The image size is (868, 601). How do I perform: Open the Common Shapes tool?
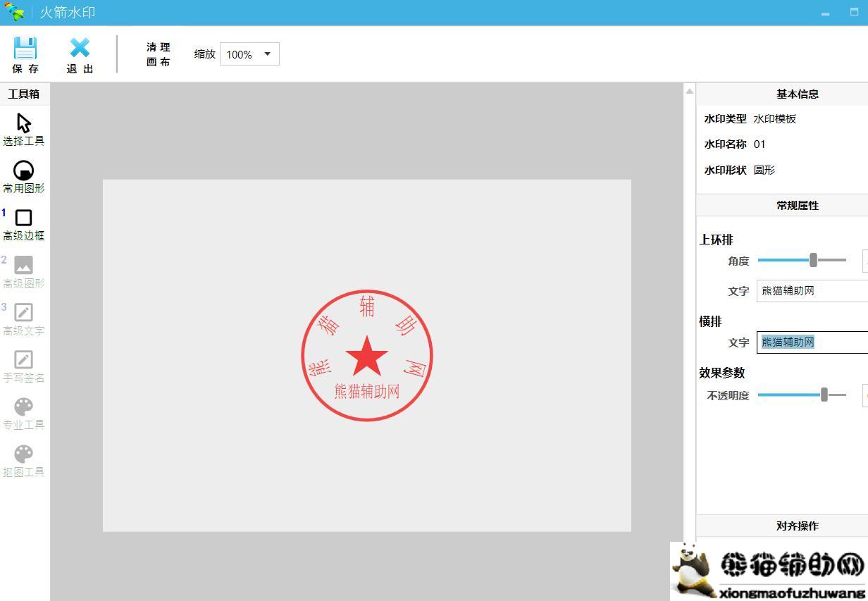coord(24,171)
